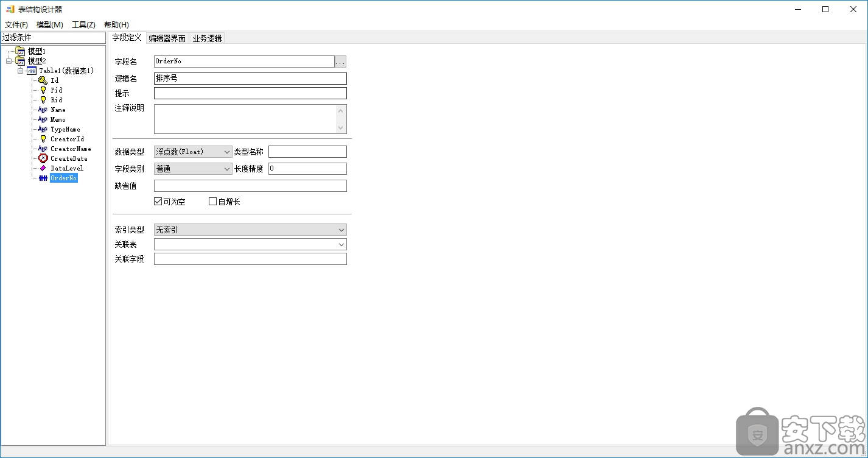Click the key icon beside Id
The width and height of the screenshot is (868, 458).
point(43,80)
